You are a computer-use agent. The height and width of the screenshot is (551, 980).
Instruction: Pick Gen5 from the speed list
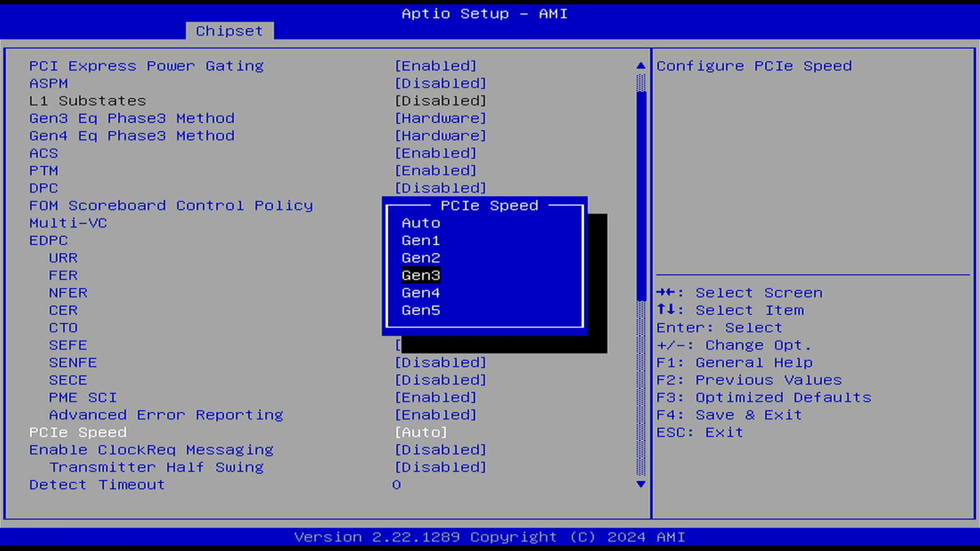pos(421,310)
